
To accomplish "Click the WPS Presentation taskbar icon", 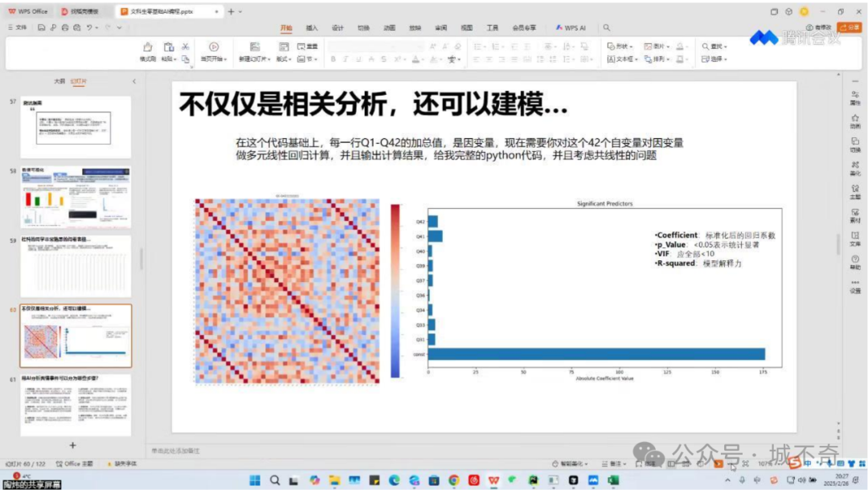I will tap(493, 480).
